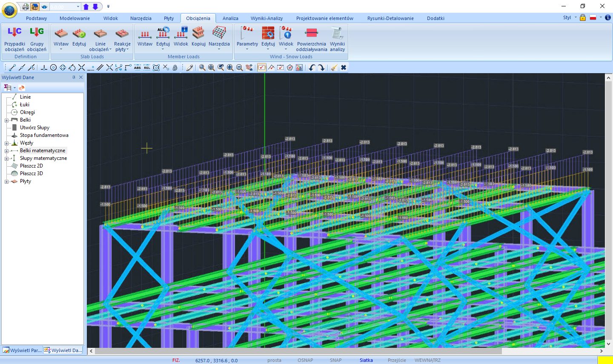This screenshot has height=364, width=613.
Task: Select Stopa fundamentowa in tree
Action: tap(44, 135)
